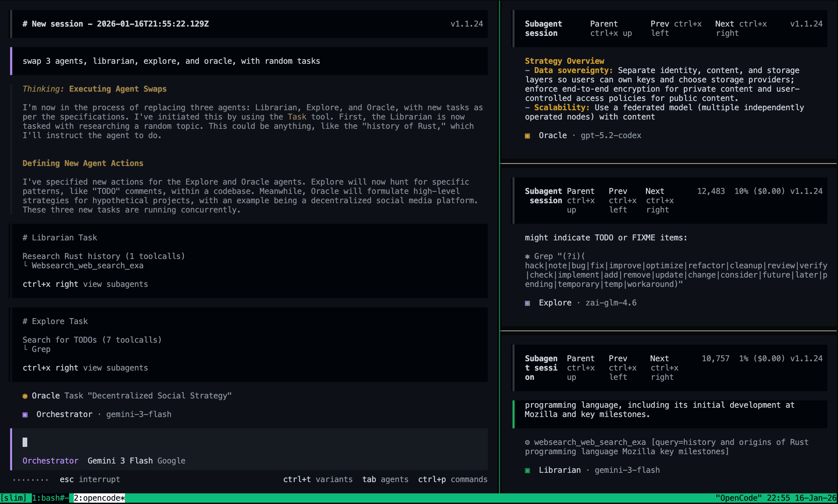Click Next ctrl+x right in Explore pane
Screen dimensions: 838x504
click(659, 201)
